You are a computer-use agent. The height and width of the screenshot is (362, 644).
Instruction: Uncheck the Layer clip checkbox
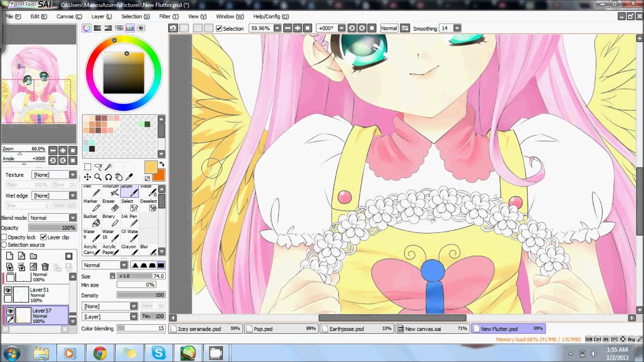pos(43,237)
